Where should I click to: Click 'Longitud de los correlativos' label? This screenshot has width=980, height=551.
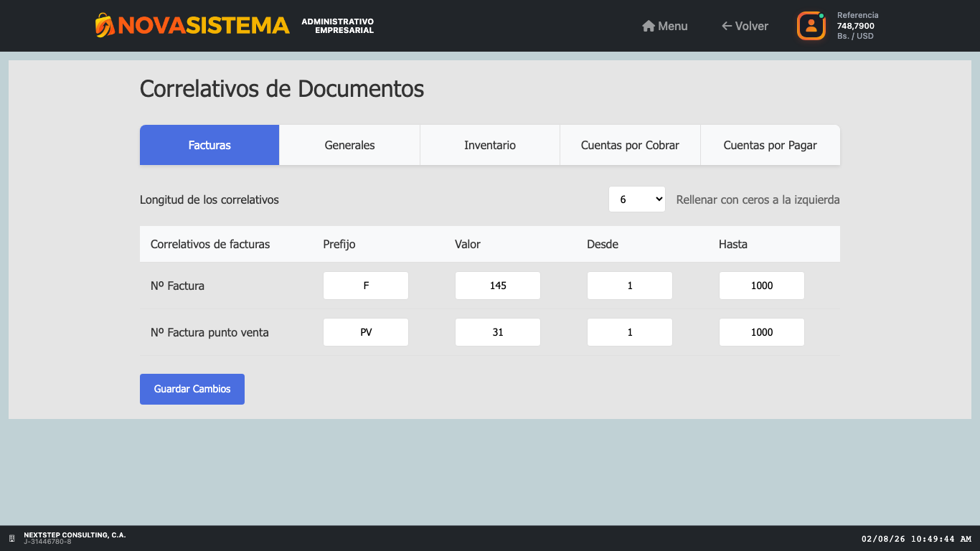click(209, 199)
